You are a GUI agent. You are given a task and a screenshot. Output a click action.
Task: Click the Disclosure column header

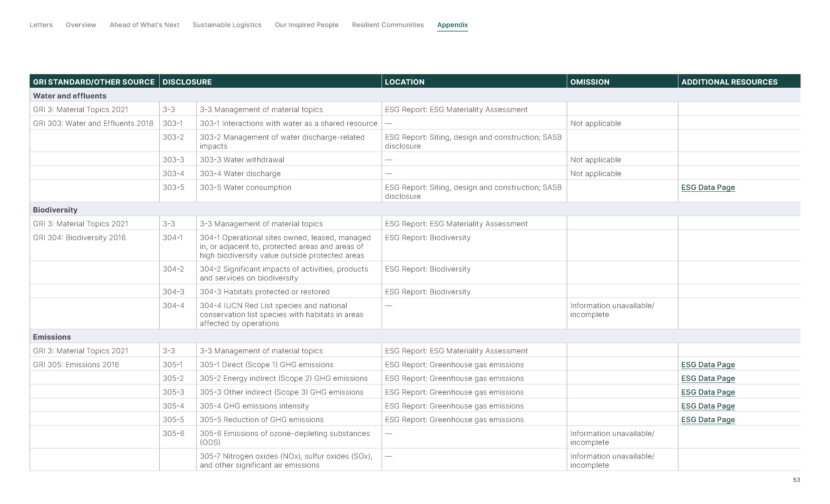pyautogui.click(x=187, y=82)
